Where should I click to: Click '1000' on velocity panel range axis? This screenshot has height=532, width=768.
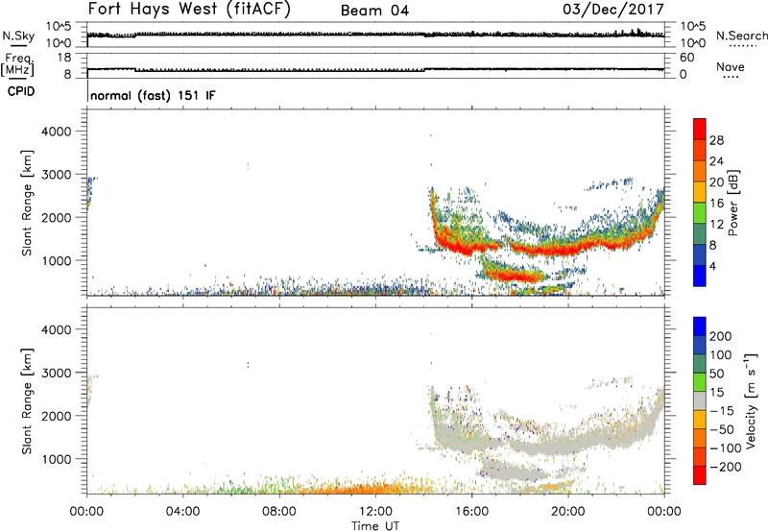point(57,459)
